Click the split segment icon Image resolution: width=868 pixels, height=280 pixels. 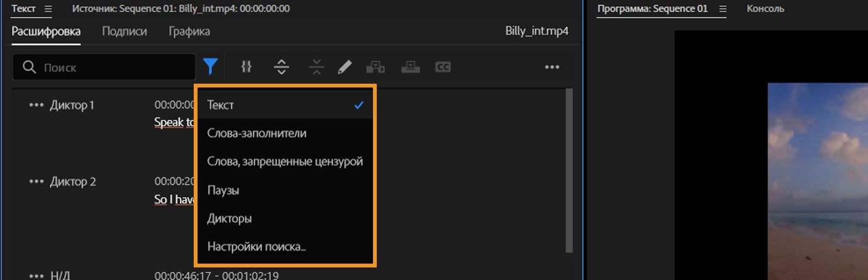click(x=281, y=67)
